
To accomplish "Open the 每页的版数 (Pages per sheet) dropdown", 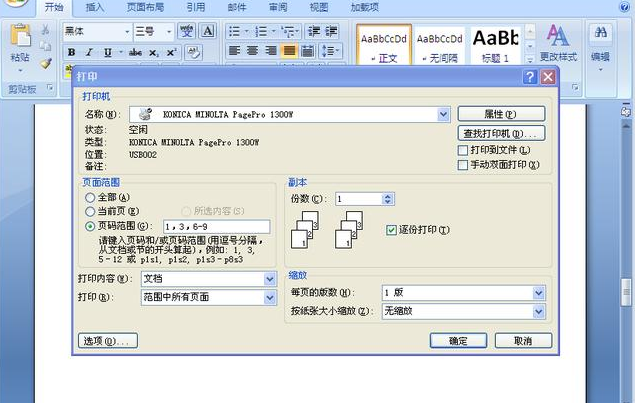I will click(x=538, y=293).
